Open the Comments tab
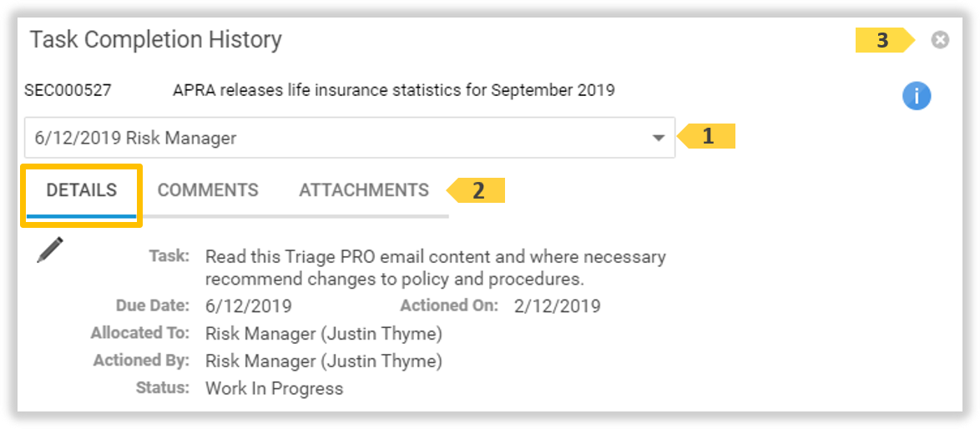Viewport: 980px width, 429px height. 208,190
